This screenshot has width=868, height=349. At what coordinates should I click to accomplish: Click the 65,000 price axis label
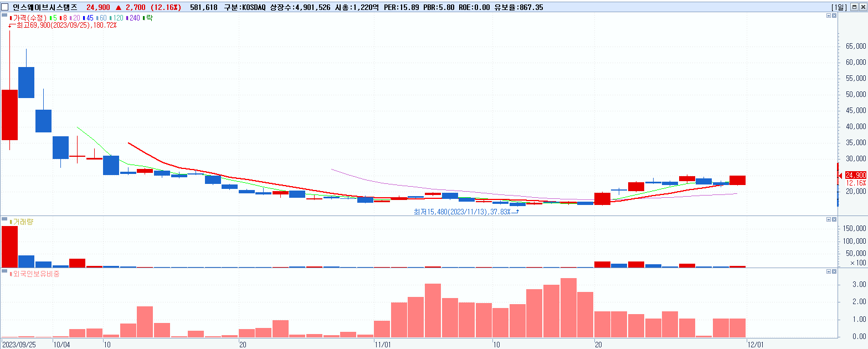(x=855, y=47)
